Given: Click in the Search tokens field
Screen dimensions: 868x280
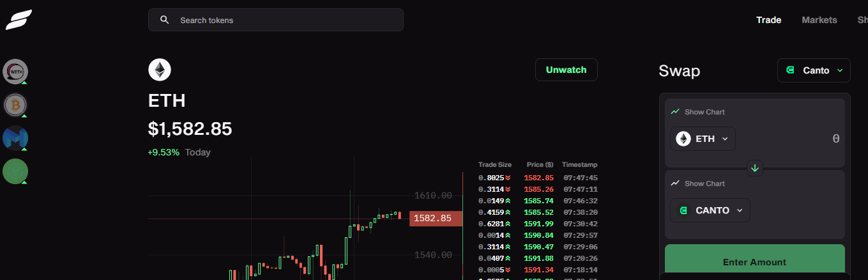Looking at the screenshot, I should pyautogui.click(x=276, y=20).
